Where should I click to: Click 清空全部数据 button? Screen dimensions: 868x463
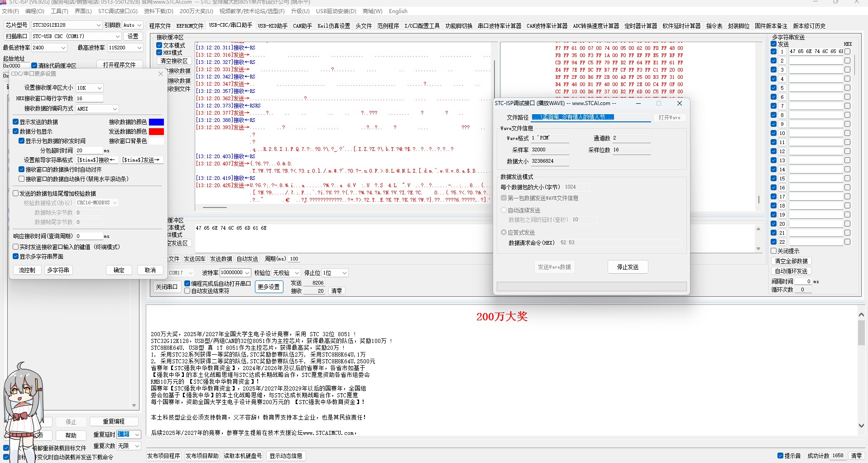point(791,261)
